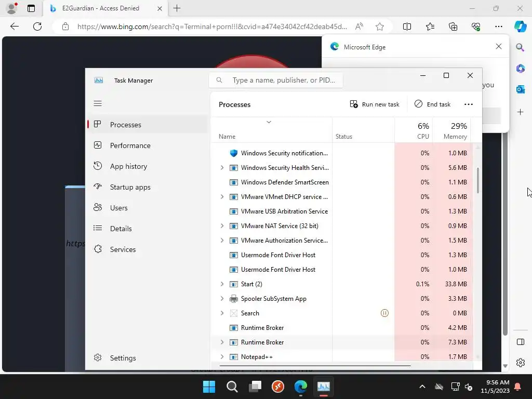532x399 pixels.
Task: Click Spooler SubSystem App printer icon
Action: (x=233, y=299)
